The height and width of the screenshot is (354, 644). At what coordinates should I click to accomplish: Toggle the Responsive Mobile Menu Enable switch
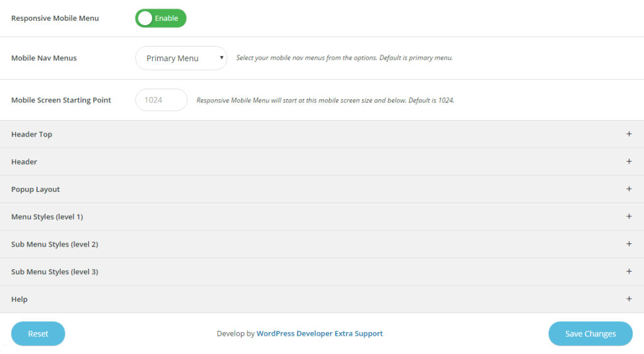click(x=160, y=18)
